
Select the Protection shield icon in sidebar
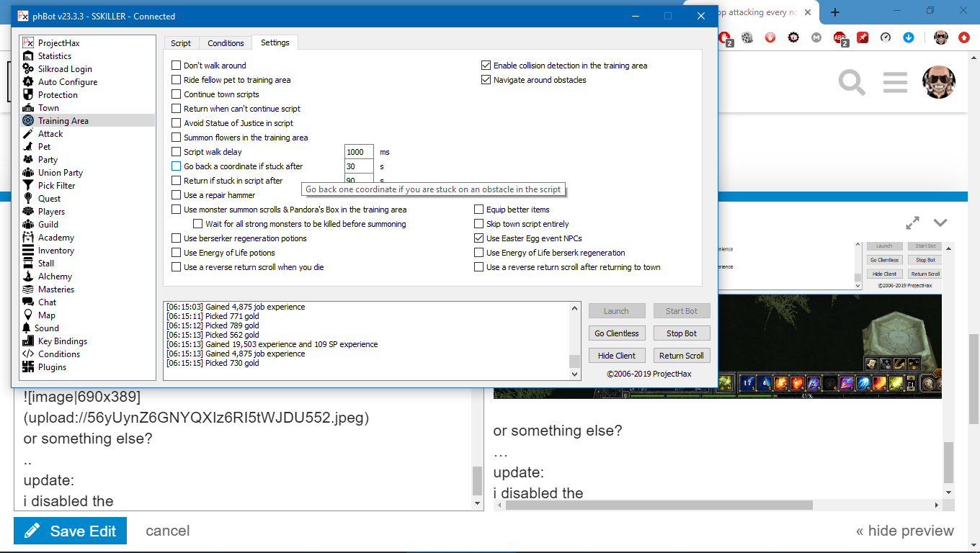28,95
